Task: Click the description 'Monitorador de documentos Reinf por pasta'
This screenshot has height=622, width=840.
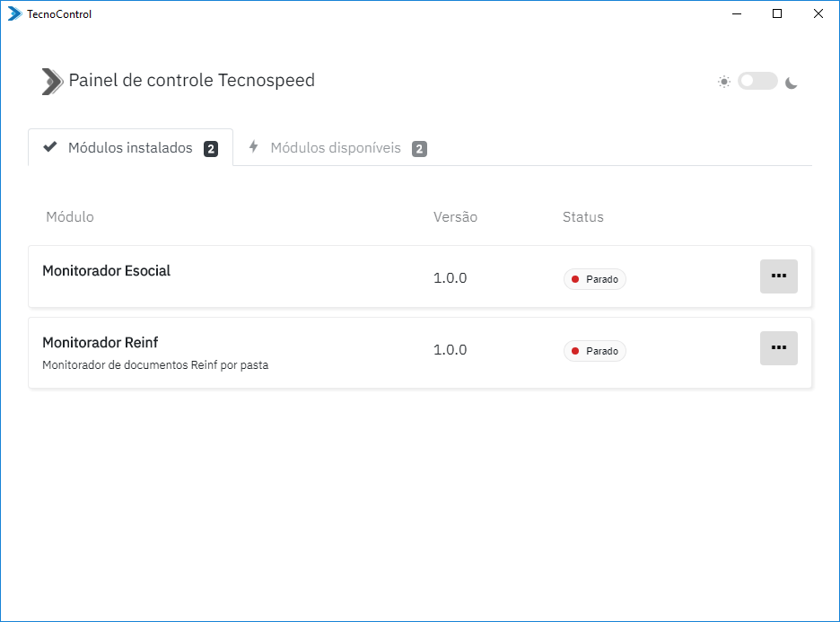Action: [155, 365]
